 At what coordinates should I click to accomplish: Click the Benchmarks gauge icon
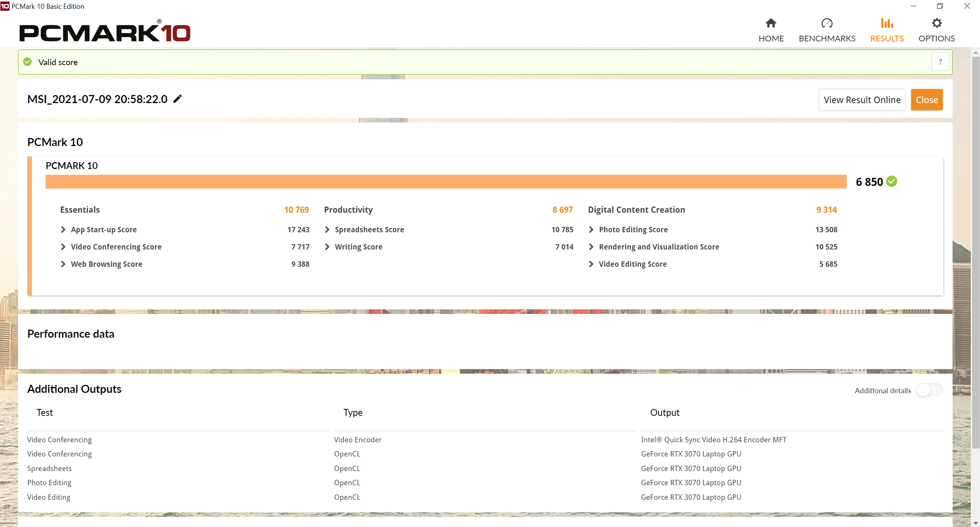827,23
